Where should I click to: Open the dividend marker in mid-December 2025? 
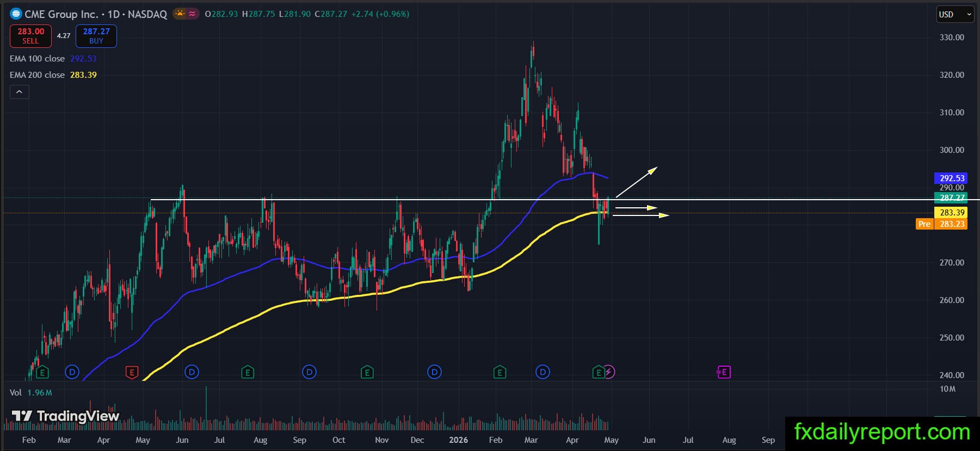434,372
